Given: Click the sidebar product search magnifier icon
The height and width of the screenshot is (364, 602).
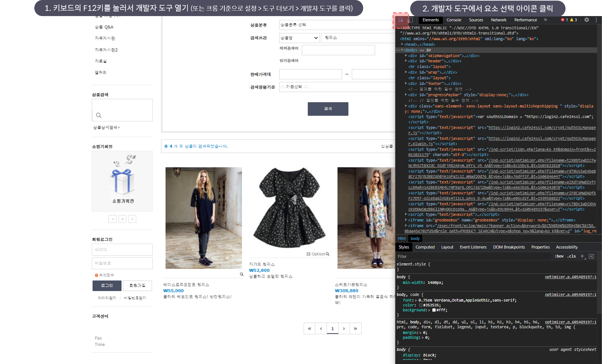Looking at the screenshot, I should (99, 115).
